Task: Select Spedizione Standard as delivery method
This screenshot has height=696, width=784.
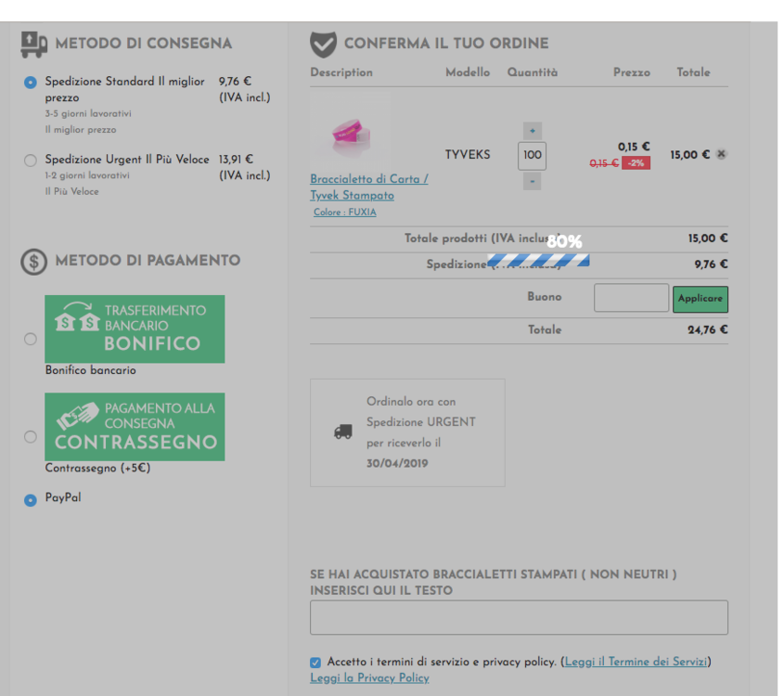Action: point(30,82)
